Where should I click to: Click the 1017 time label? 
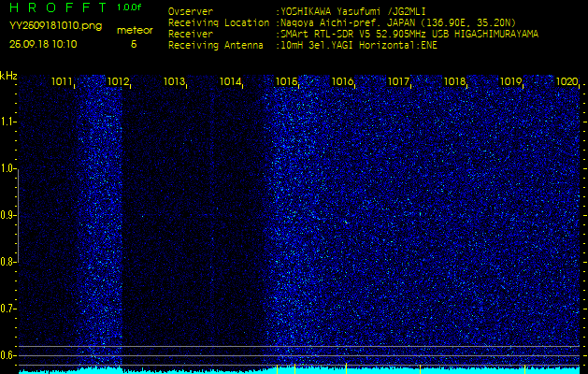(x=398, y=81)
